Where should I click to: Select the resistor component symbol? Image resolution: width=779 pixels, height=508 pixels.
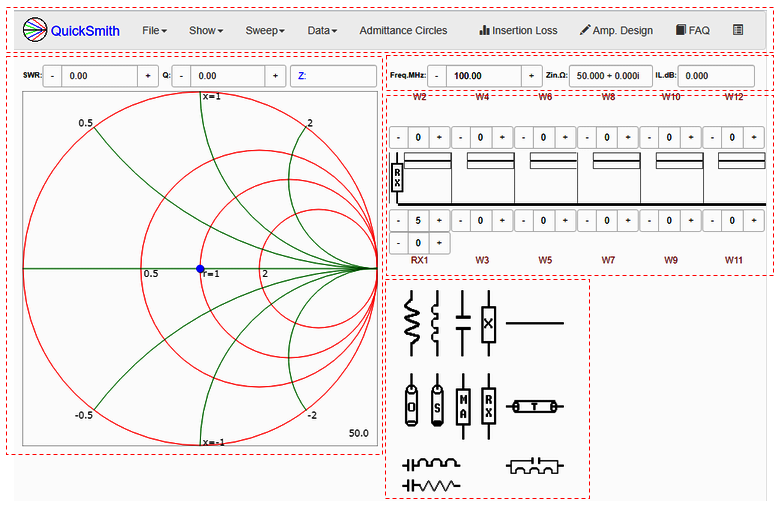pyautogui.click(x=411, y=323)
